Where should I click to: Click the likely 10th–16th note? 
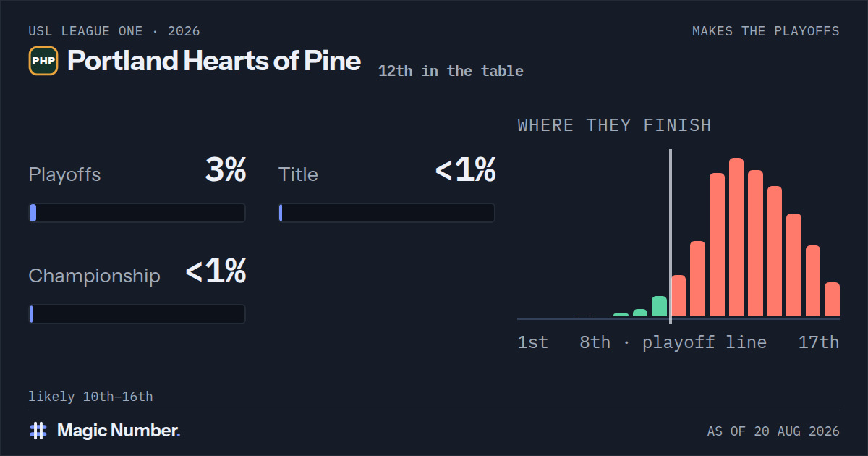tap(90, 397)
